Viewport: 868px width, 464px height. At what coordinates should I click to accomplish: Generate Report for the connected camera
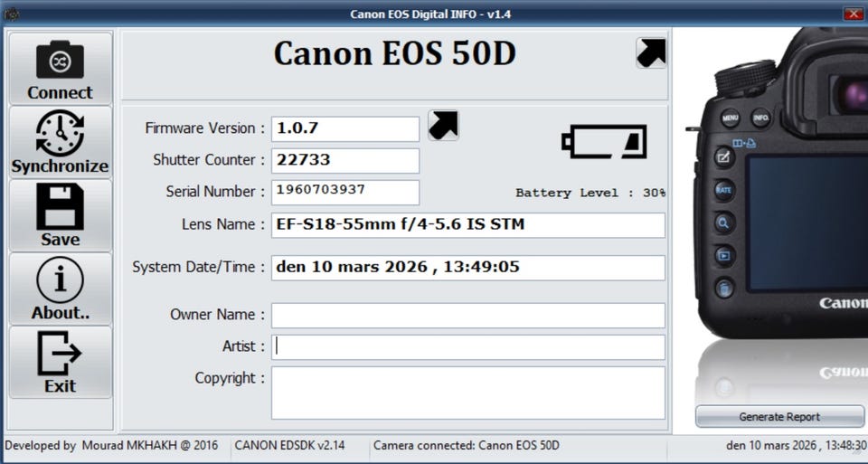tap(779, 416)
